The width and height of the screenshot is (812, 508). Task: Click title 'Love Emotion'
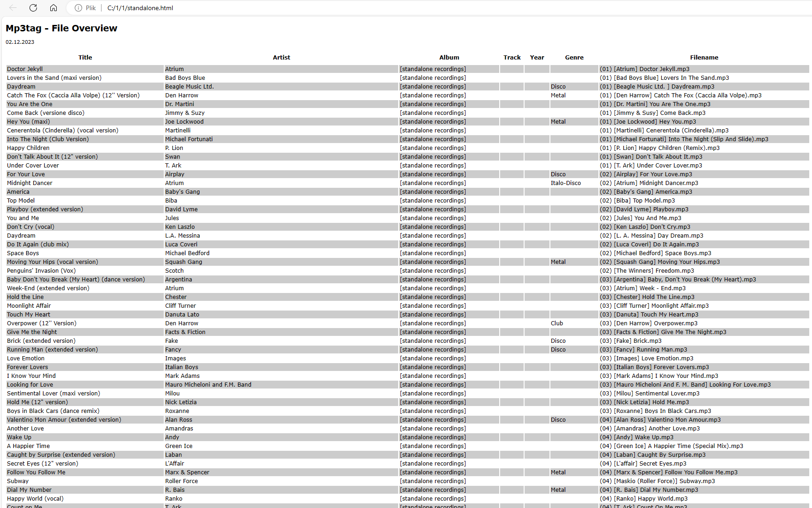point(26,359)
